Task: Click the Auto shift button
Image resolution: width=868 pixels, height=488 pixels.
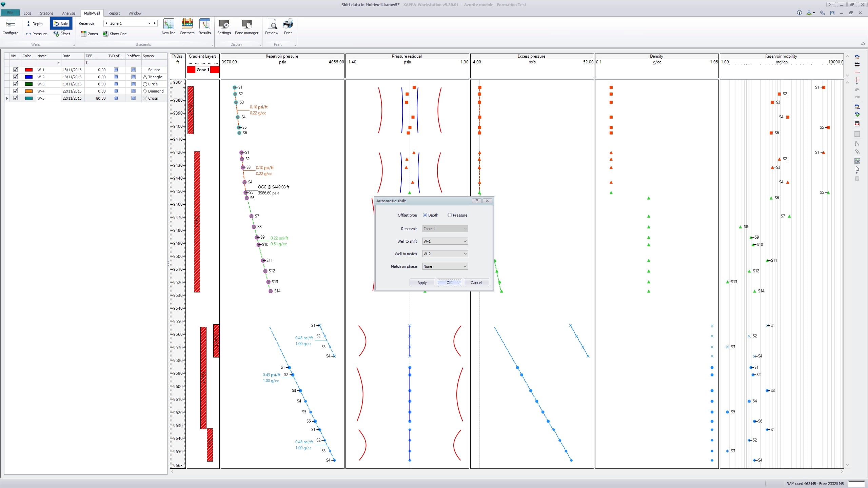Action: click(61, 23)
